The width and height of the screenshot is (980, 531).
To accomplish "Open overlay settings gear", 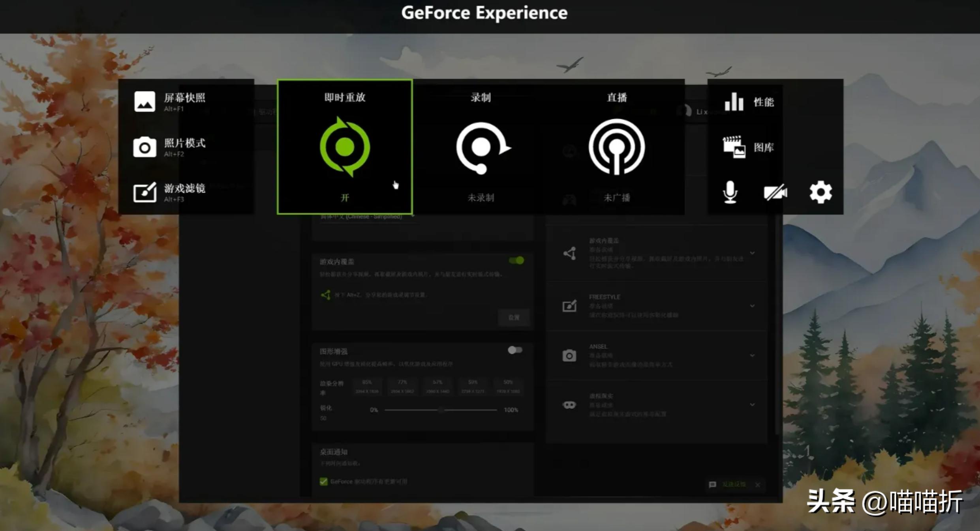I will coord(820,193).
